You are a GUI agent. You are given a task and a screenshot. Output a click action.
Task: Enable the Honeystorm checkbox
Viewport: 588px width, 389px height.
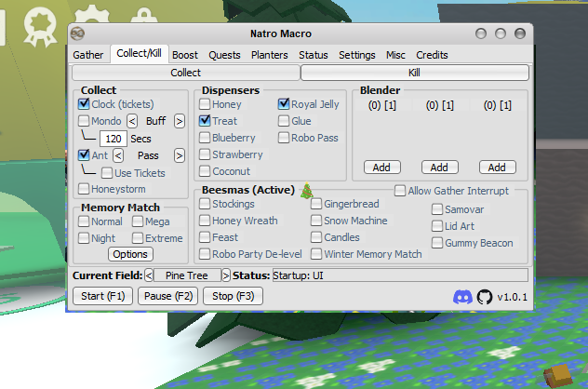coord(85,190)
